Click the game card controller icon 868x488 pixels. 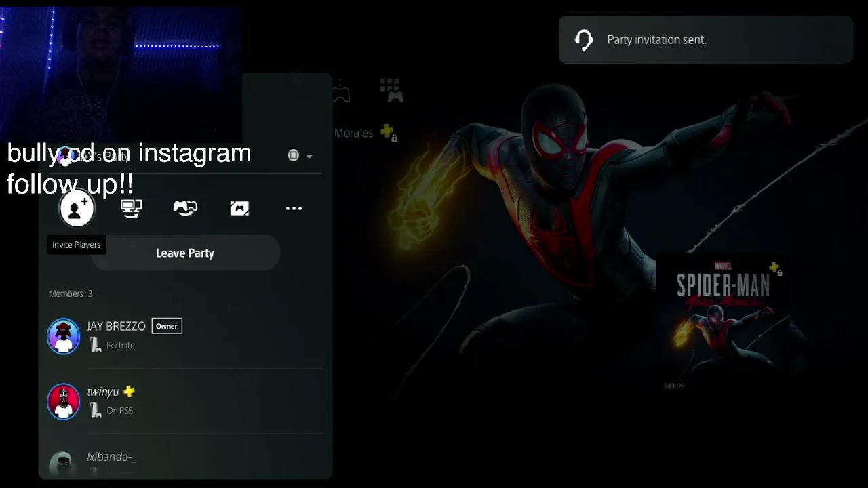pyautogui.click(x=239, y=208)
